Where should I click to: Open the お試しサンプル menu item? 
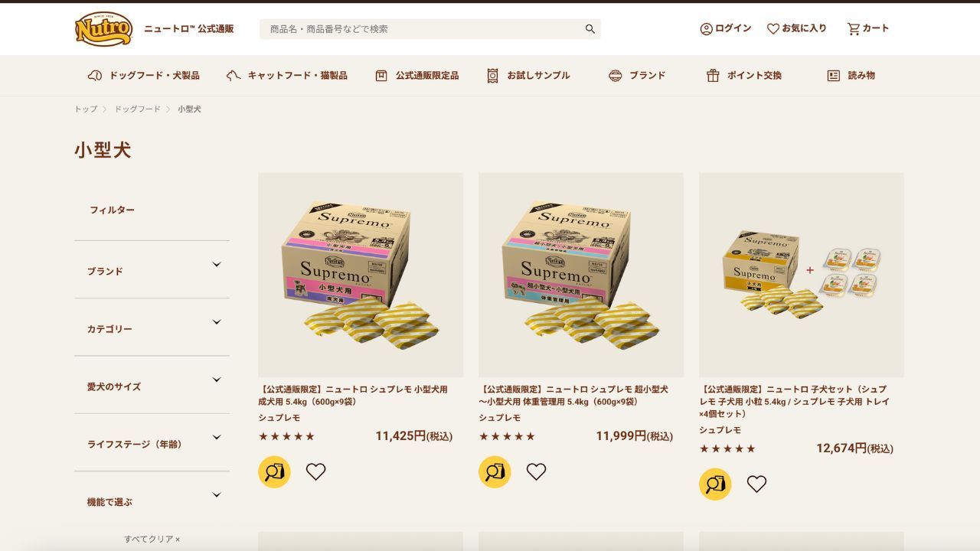click(528, 76)
